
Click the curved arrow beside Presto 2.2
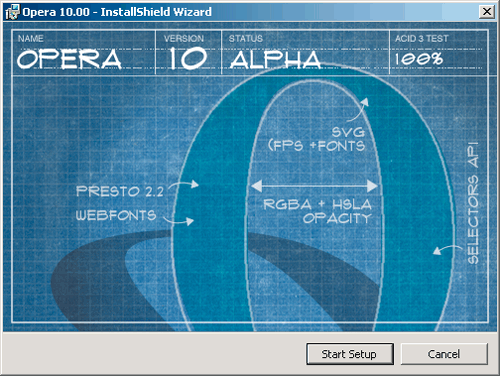184,185
